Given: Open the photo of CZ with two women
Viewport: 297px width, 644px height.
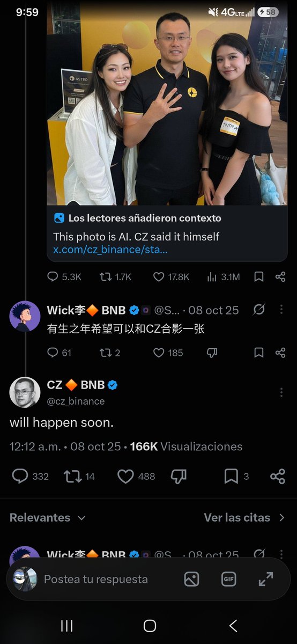Looking at the screenshot, I should tap(167, 102).
